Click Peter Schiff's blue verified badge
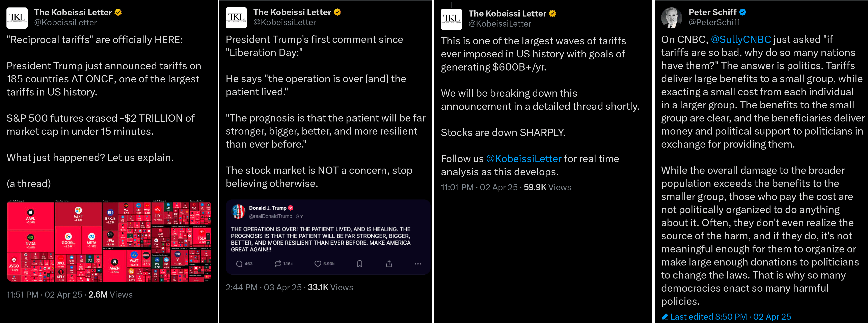Screen dimensions: 868x323 (743, 12)
